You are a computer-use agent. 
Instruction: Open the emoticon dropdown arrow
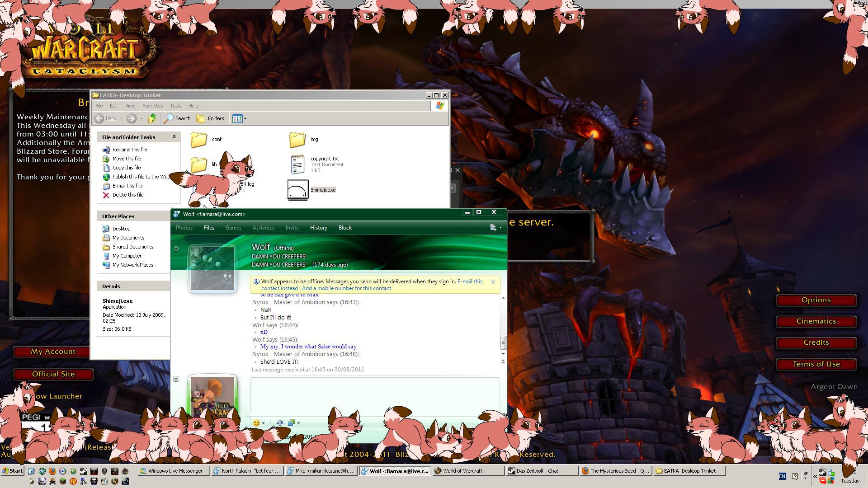pyautogui.click(x=263, y=423)
